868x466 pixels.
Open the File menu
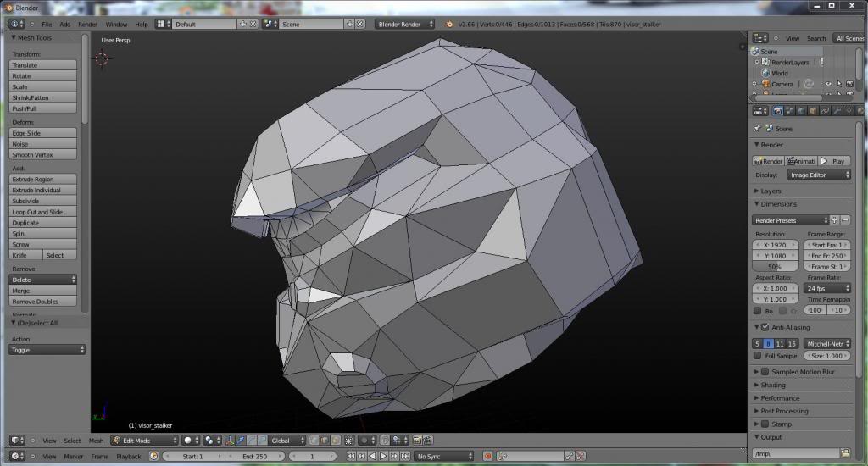pos(47,25)
